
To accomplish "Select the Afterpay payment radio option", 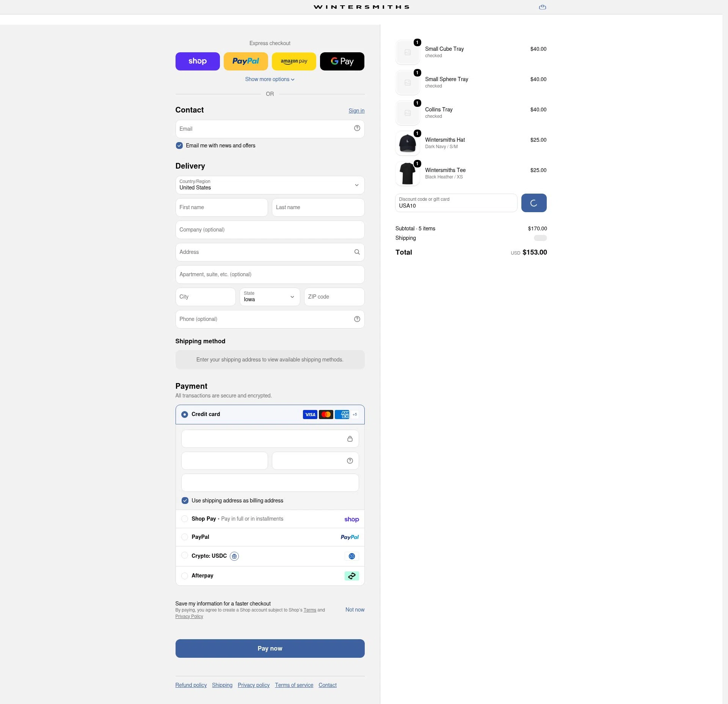I will [x=185, y=576].
